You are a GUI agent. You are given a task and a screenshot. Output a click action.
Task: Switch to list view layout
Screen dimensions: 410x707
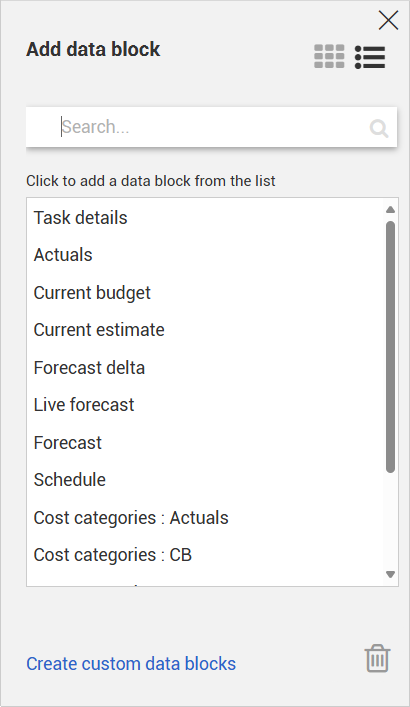point(370,57)
